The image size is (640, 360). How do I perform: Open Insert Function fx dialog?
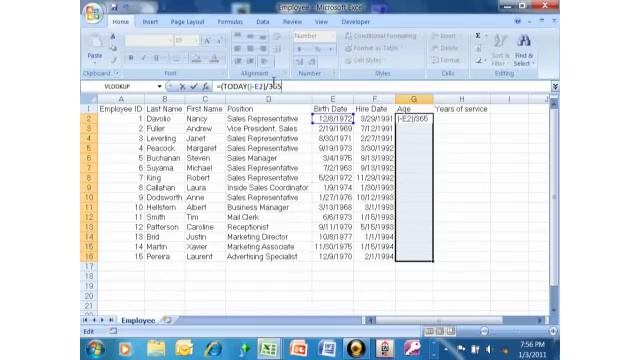pos(206,87)
